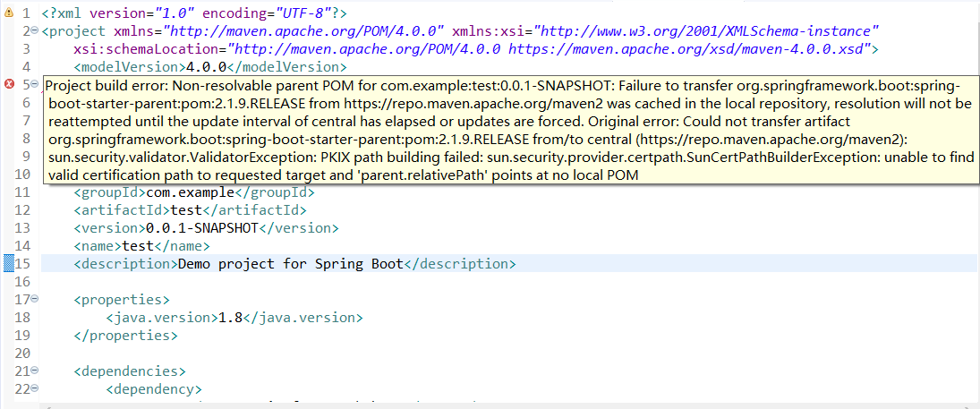
Task: Click the warning marker icon on line 1
Action: point(8,13)
